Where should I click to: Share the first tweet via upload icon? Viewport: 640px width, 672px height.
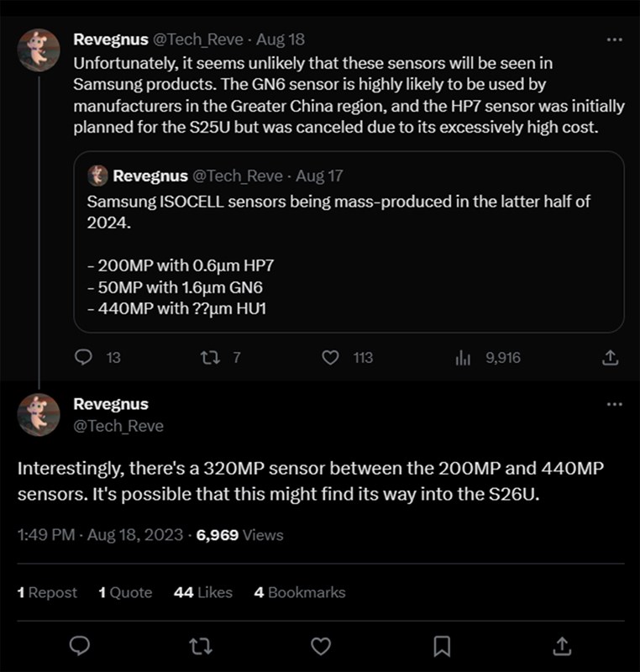pos(611,357)
